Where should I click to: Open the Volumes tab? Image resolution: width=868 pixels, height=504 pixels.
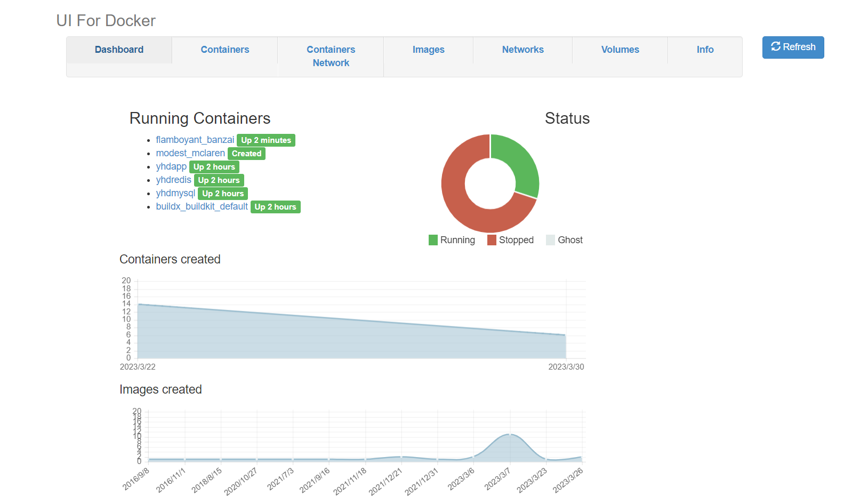click(620, 50)
